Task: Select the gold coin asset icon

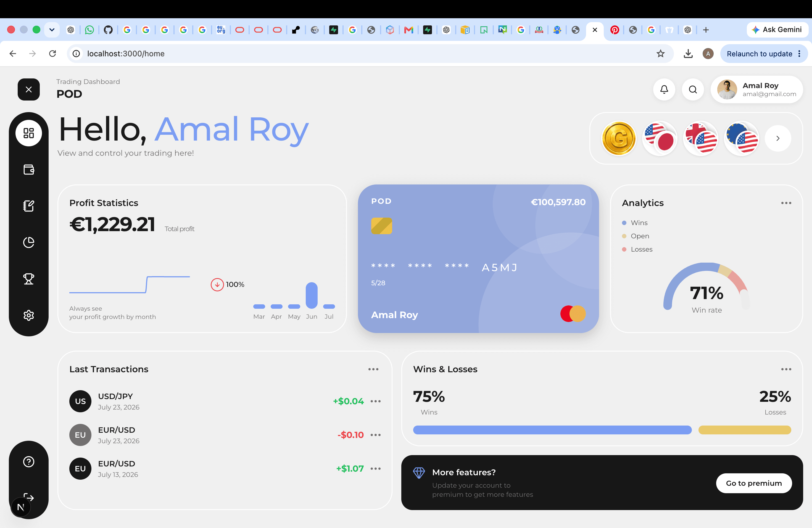Action: click(x=619, y=138)
